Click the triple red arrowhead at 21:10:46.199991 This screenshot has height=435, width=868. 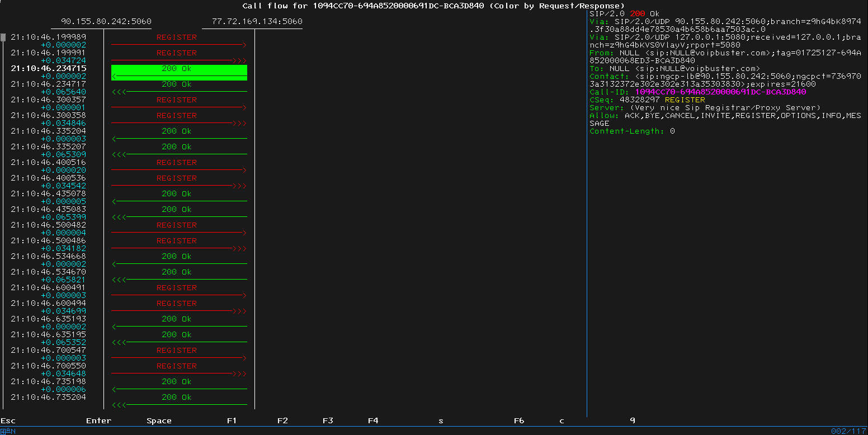click(x=240, y=60)
